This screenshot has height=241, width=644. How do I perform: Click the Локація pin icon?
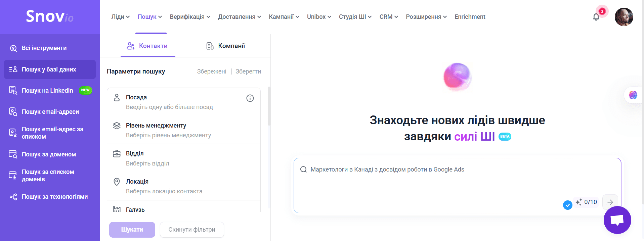[117, 182]
